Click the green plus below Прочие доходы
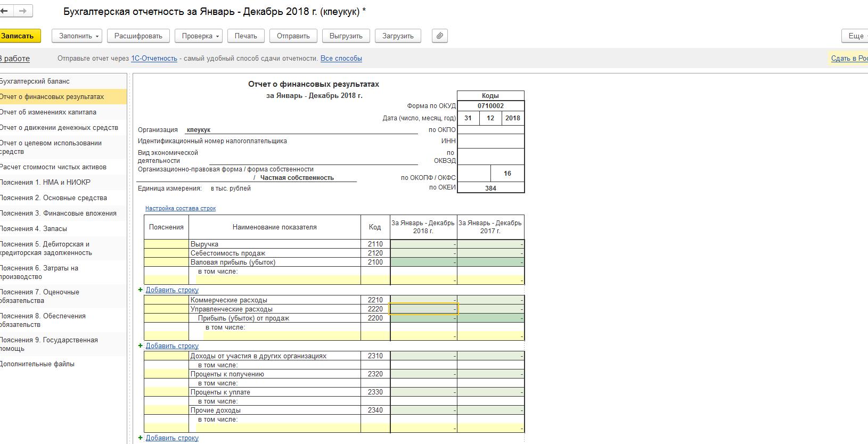Screen dimensions: 868x444 click(x=141, y=438)
